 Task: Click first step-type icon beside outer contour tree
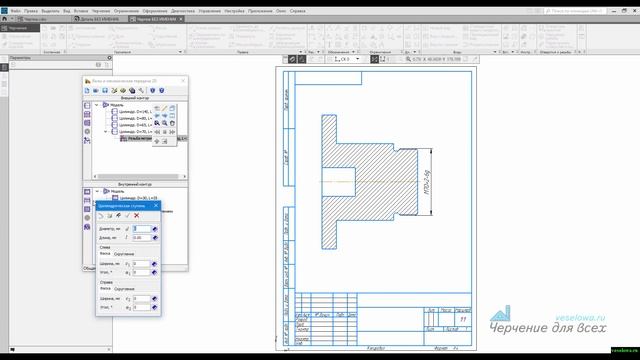(87, 106)
